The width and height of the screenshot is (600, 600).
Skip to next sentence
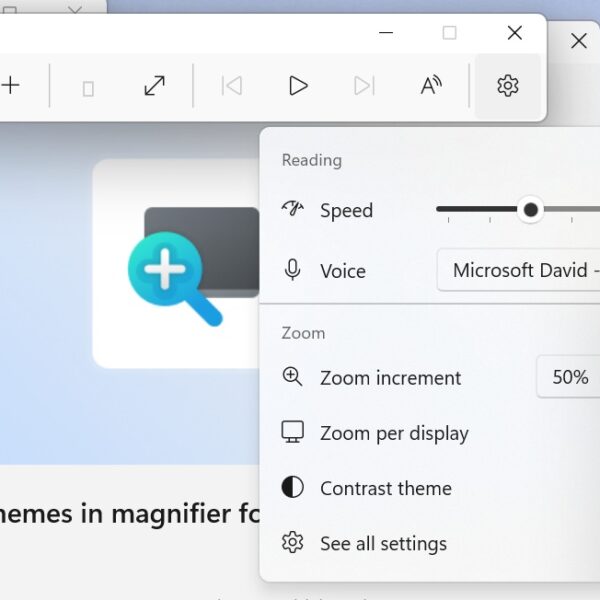364,85
